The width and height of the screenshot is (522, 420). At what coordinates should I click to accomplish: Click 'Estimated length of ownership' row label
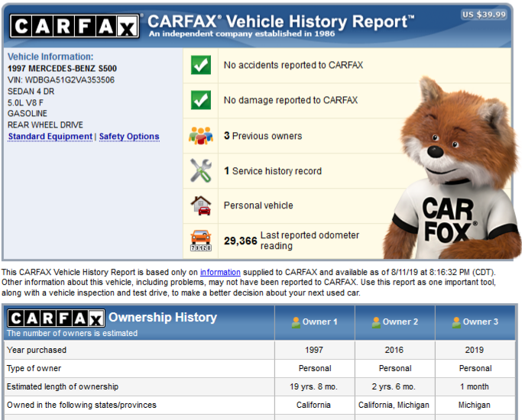pyautogui.click(x=63, y=386)
